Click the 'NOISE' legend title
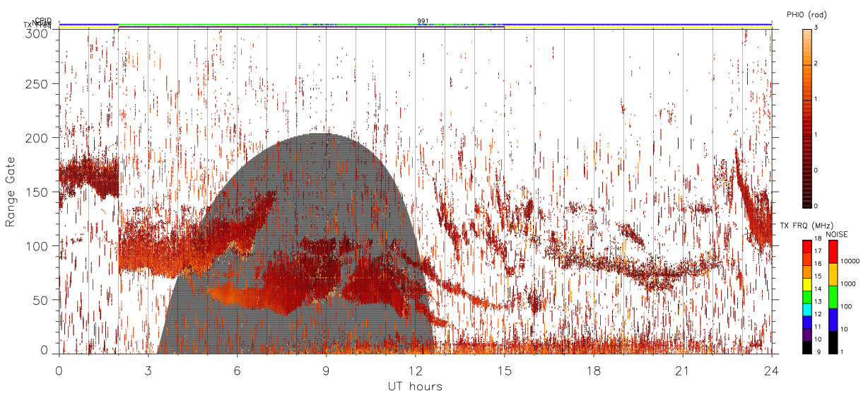Viewport: 868px width, 401px height. pyautogui.click(x=838, y=234)
